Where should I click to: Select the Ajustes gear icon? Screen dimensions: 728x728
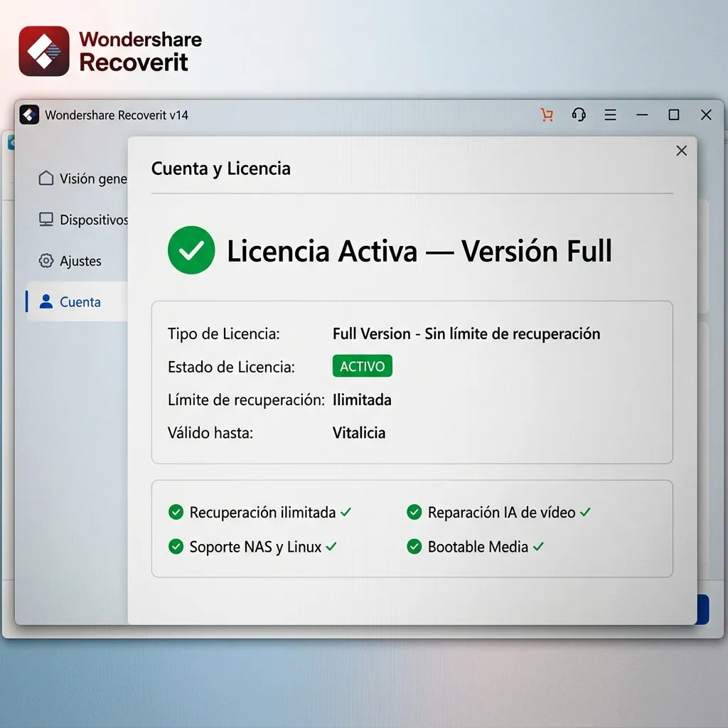pos(46,260)
